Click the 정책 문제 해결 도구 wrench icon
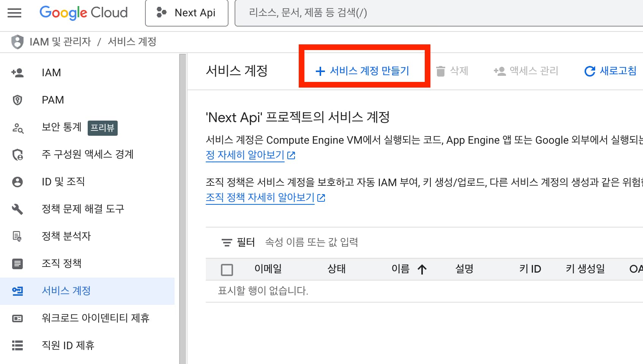The image size is (643, 364). [17, 209]
